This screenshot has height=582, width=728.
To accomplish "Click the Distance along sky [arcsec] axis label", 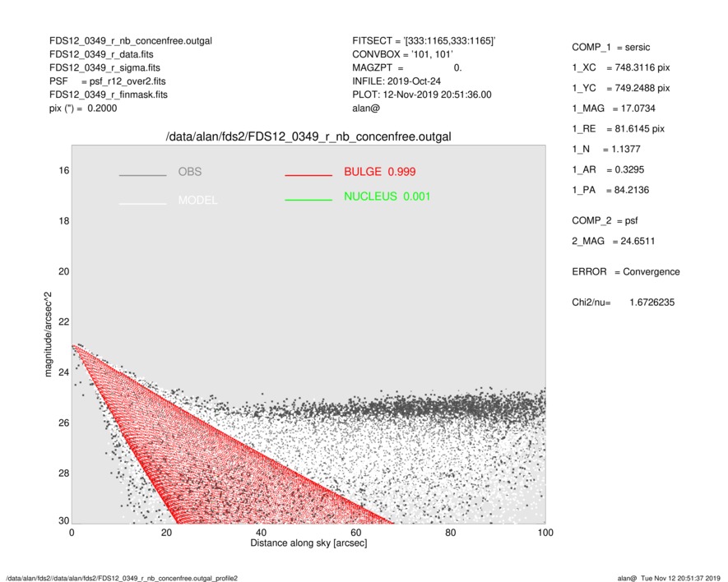I will pyautogui.click(x=308, y=543).
